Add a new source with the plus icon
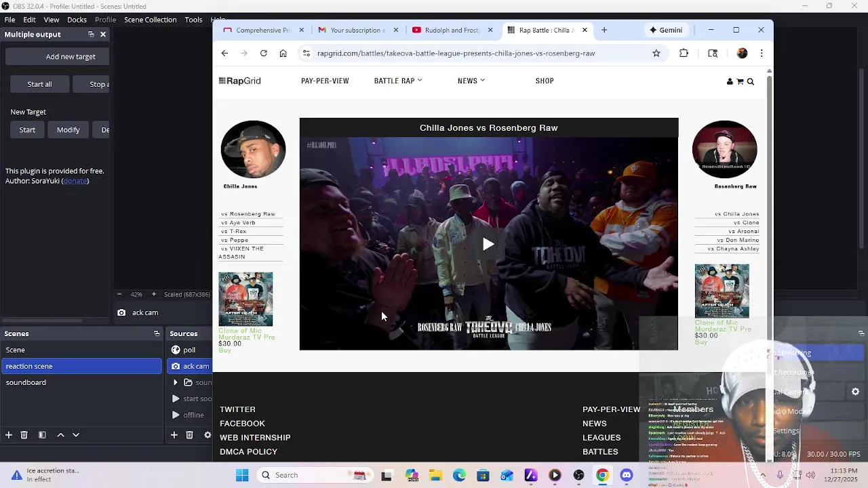 (x=174, y=434)
